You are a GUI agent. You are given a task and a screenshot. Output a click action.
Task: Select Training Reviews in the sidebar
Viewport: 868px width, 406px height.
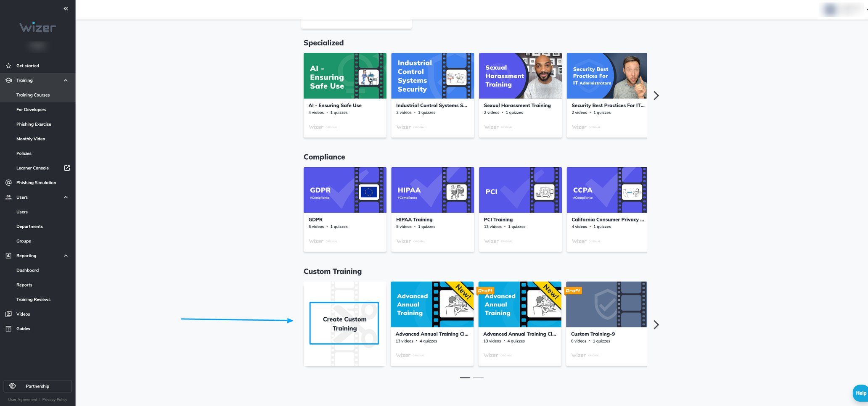[x=33, y=299]
